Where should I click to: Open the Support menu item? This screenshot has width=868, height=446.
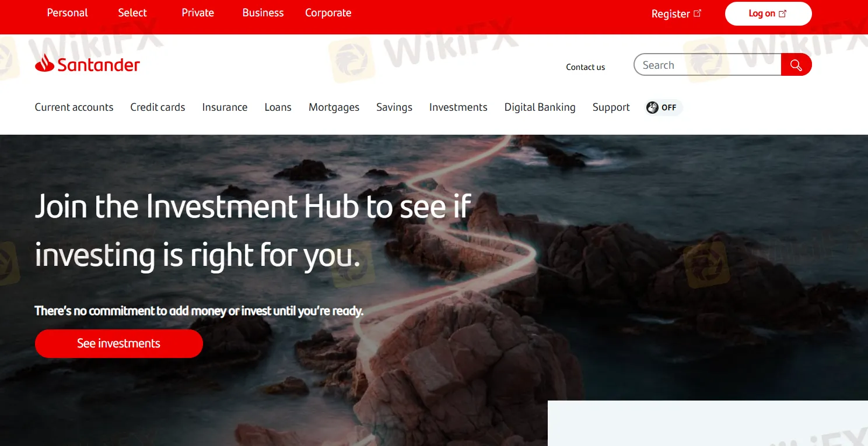(x=611, y=107)
